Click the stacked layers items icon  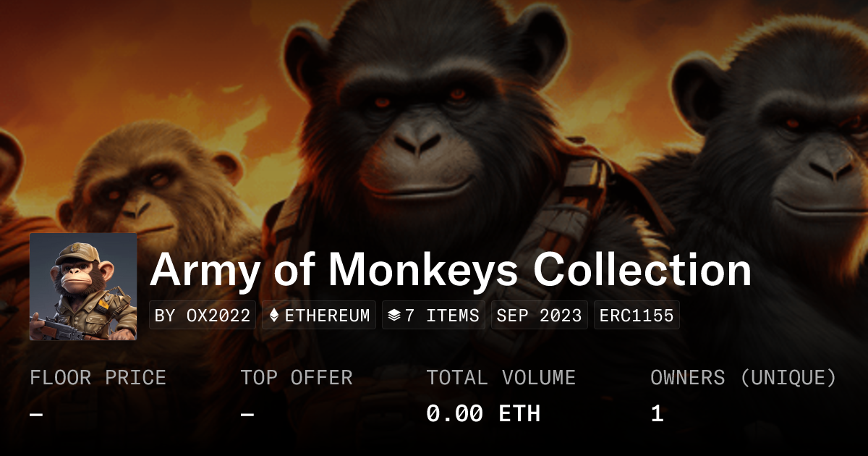pos(394,316)
